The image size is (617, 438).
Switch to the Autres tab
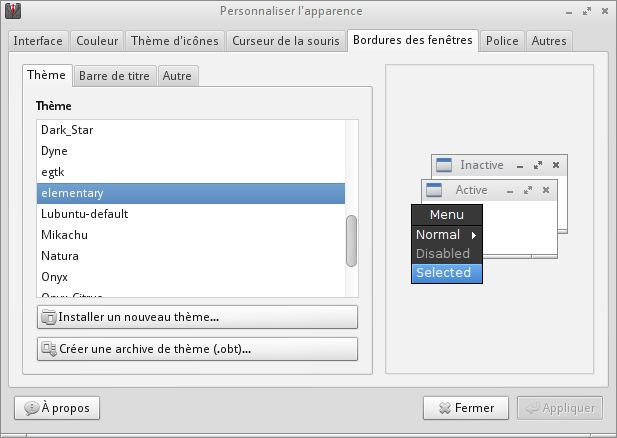point(549,41)
